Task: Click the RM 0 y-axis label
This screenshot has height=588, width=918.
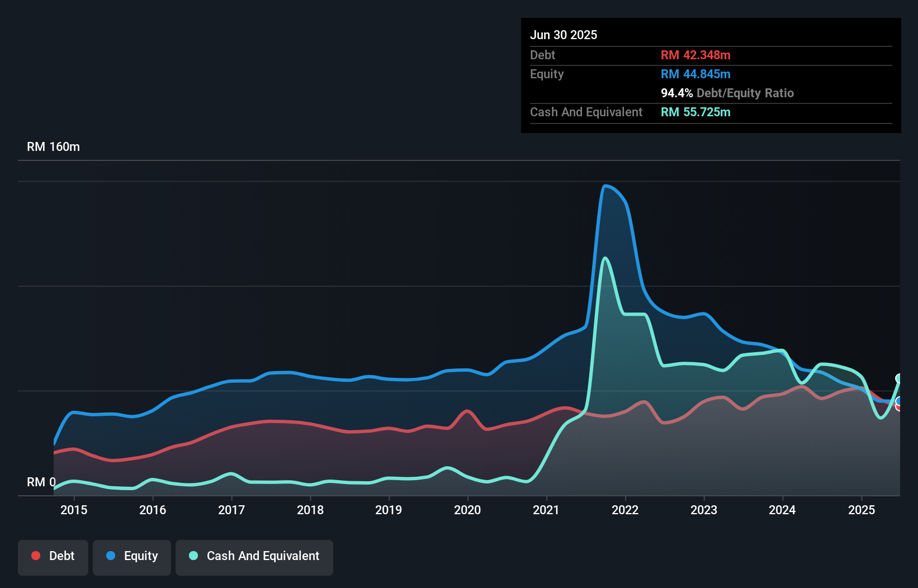Action: coord(41,482)
